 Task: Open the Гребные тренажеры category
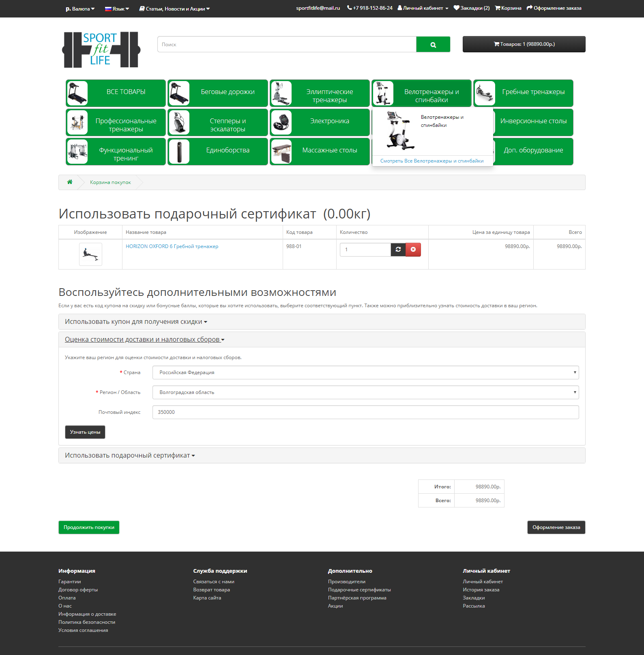tap(524, 93)
